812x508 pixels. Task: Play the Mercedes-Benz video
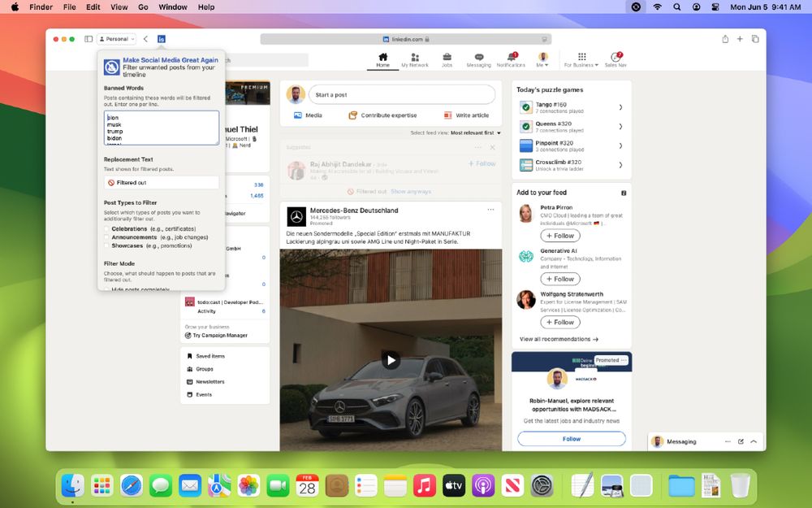[x=391, y=360]
